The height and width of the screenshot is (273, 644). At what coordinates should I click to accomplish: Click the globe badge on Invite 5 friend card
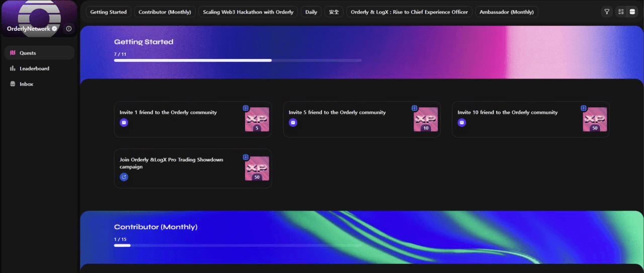tap(415, 108)
